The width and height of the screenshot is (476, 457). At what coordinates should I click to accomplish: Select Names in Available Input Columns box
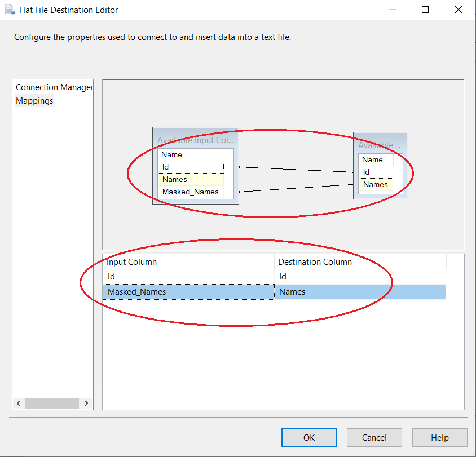[191, 179]
